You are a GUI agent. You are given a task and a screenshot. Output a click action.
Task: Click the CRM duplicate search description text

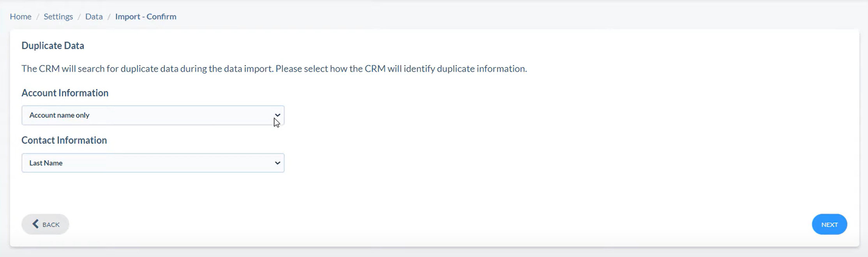274,69
